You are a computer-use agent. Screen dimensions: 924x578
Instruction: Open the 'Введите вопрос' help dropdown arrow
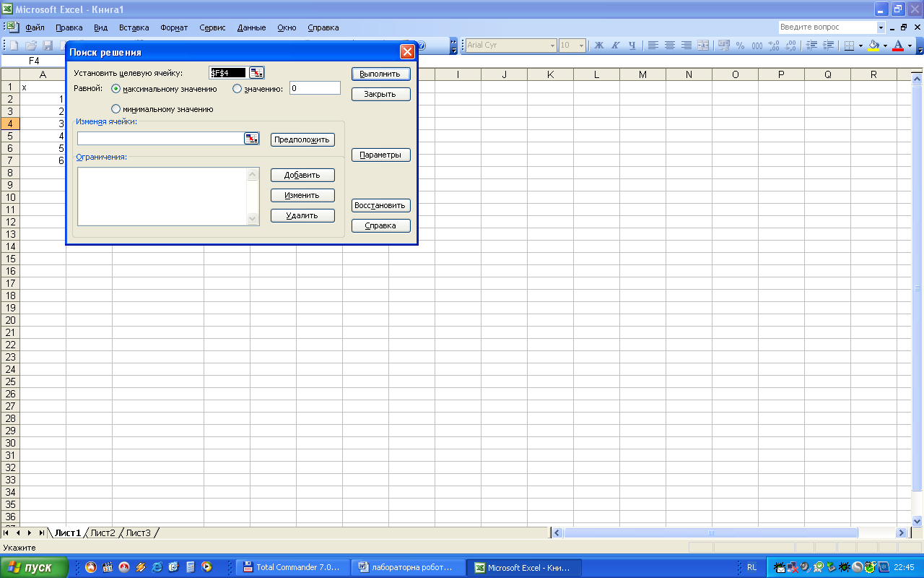881,27
